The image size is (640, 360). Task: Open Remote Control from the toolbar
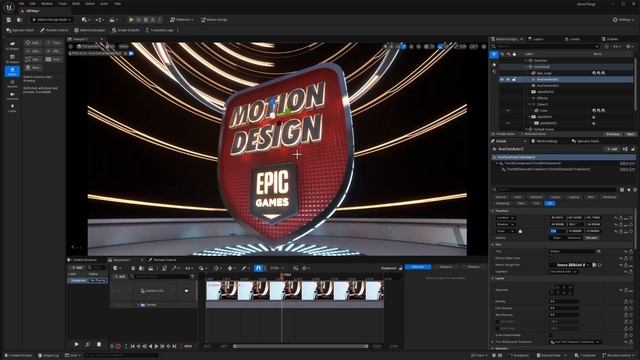[54, 30]
